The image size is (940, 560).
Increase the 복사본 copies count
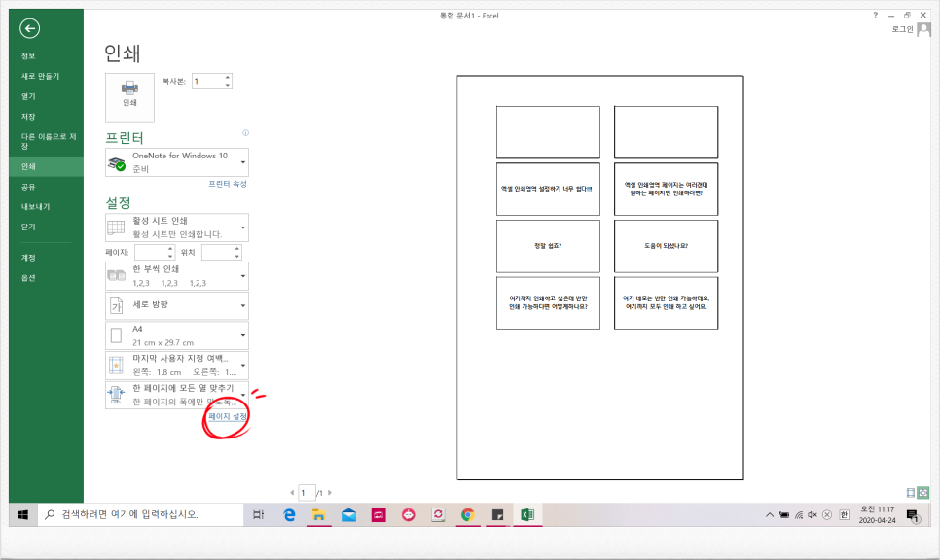point(227,77)
